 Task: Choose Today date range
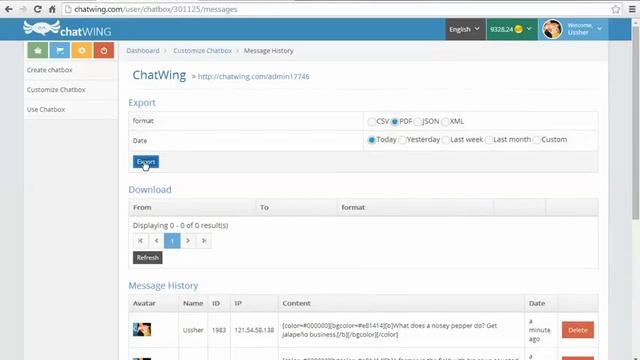tap(371, 140)
